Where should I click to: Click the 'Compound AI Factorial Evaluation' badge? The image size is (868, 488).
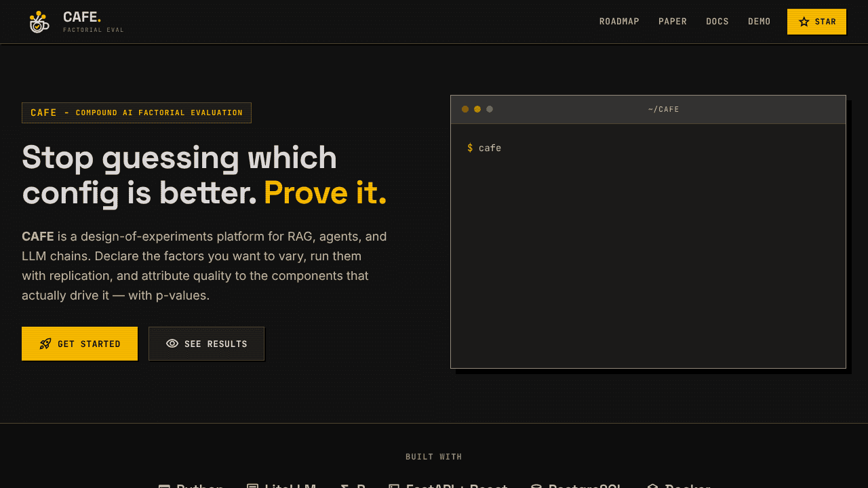[136, 113]
